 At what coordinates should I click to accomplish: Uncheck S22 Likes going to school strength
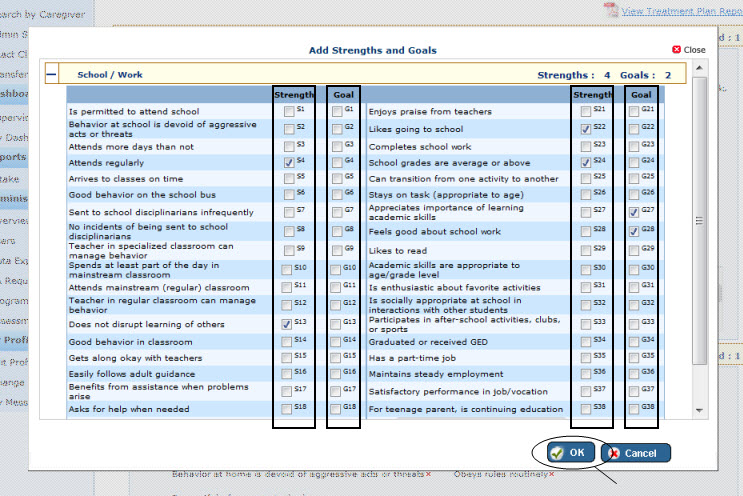coord(586,129)
